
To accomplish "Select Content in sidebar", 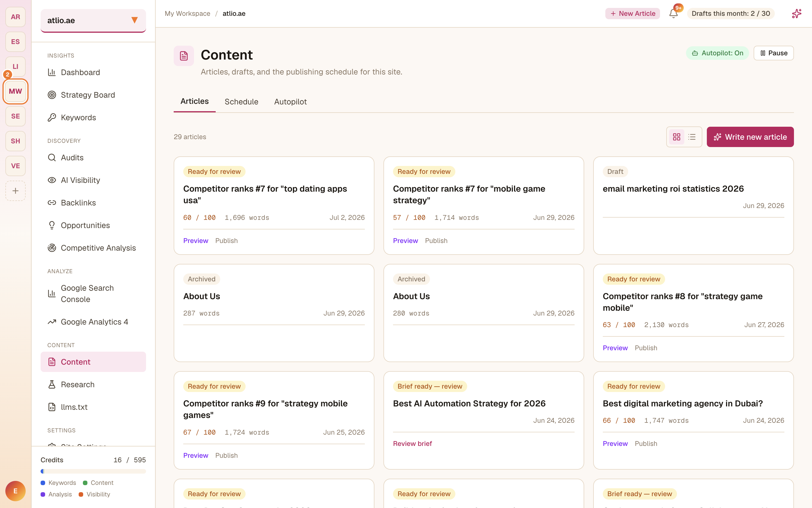I will (x=93, y=362).
